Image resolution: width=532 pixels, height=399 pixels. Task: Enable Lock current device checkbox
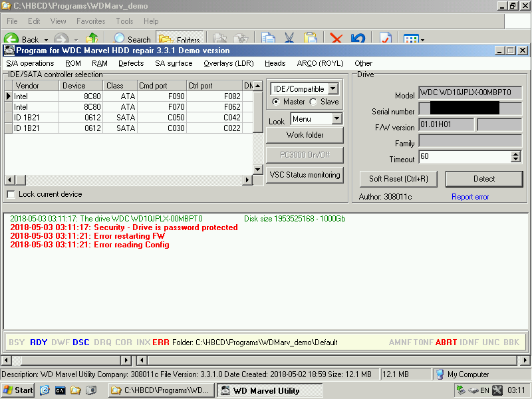click(11, 194)
